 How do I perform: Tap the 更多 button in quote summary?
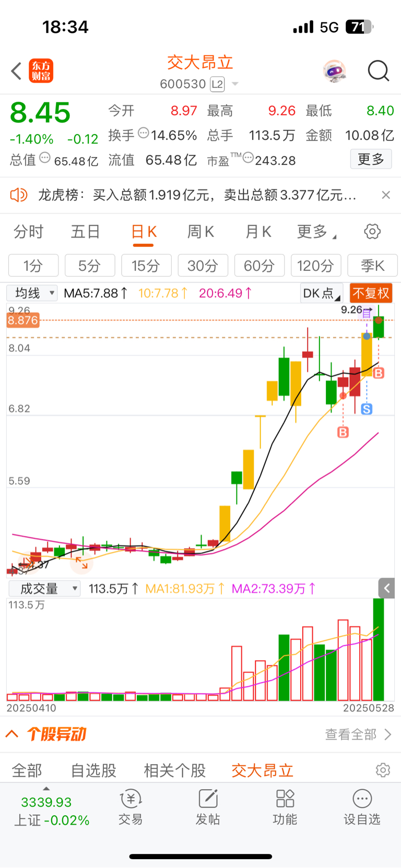pyautogui.click(x=371, y=159)
